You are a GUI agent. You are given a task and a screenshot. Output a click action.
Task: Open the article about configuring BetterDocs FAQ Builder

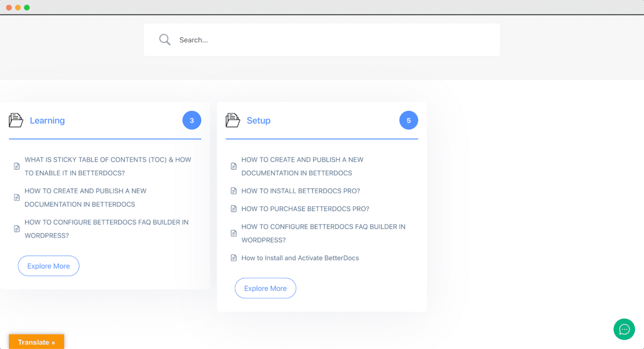[106, 229]
